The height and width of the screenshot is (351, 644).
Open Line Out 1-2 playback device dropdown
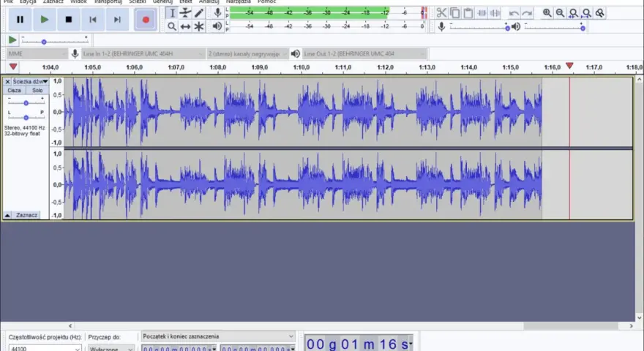point(364,54)
